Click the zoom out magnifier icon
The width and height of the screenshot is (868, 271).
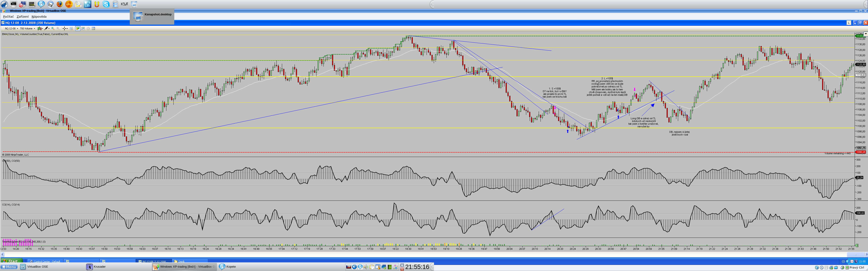[x=58, y=29]
